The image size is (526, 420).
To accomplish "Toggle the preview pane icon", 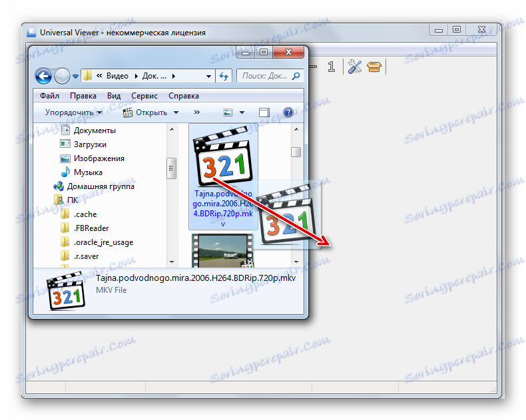I will point(264,112).
